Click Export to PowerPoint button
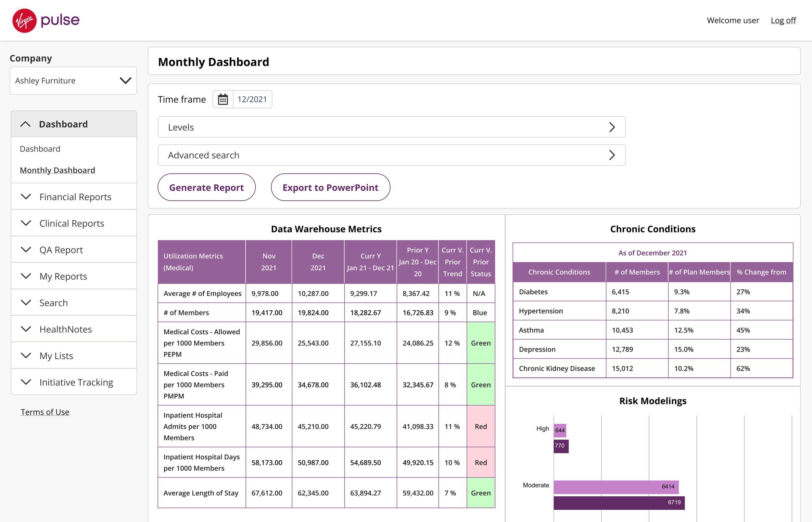812x522 pixels. tap(330, 187)
